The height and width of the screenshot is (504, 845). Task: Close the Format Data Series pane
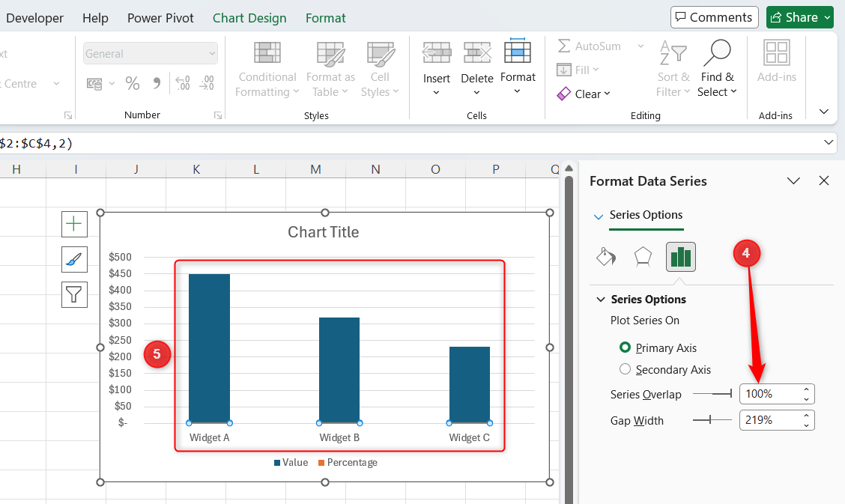[x=824, y=181]
